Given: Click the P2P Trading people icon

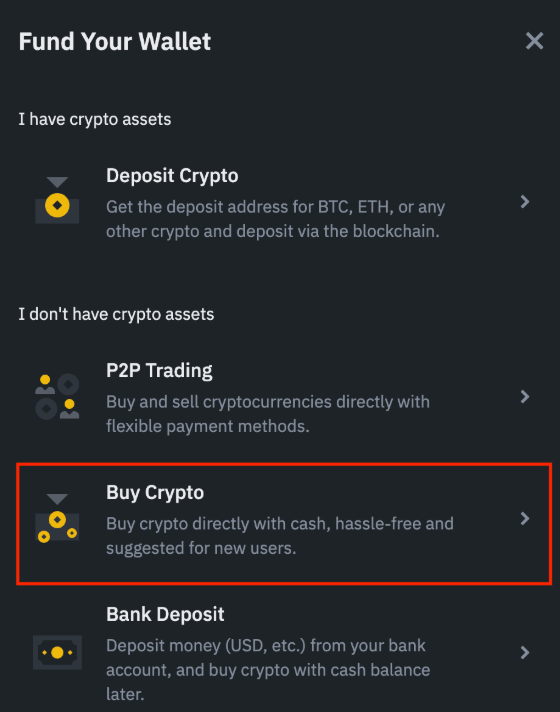Looking at the screenshot, I should pos(57,396).
